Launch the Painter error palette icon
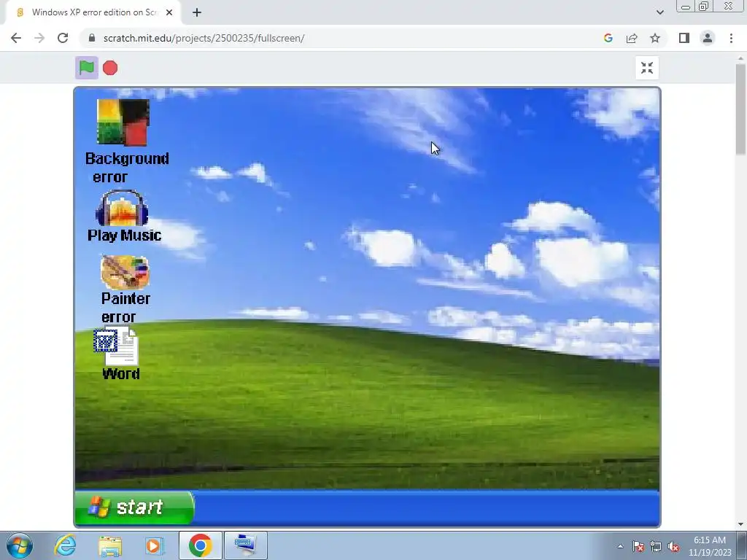Image resolution: width=747 pixels, height=560 pixels. [x=125, y=273]
